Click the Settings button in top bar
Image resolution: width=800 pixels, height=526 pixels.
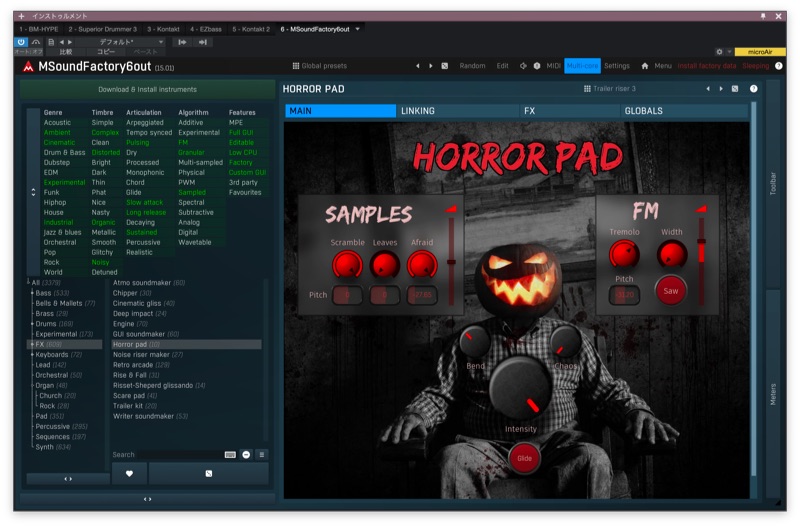(617, 66)
